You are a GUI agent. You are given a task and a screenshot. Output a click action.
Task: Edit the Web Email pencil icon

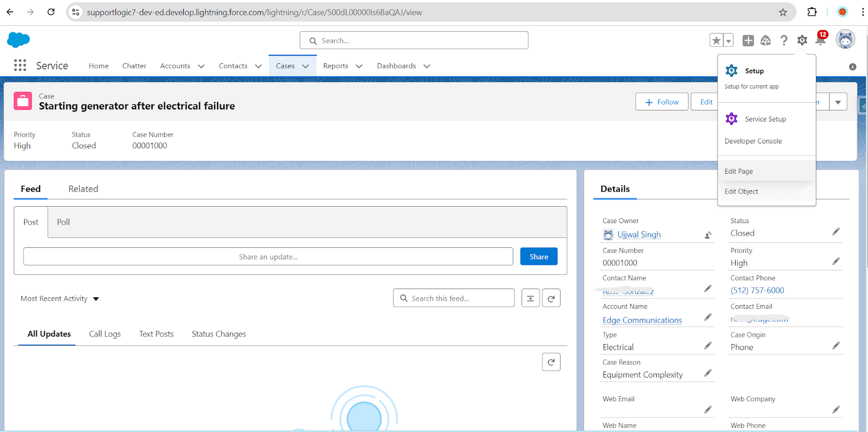click(708, 409)
